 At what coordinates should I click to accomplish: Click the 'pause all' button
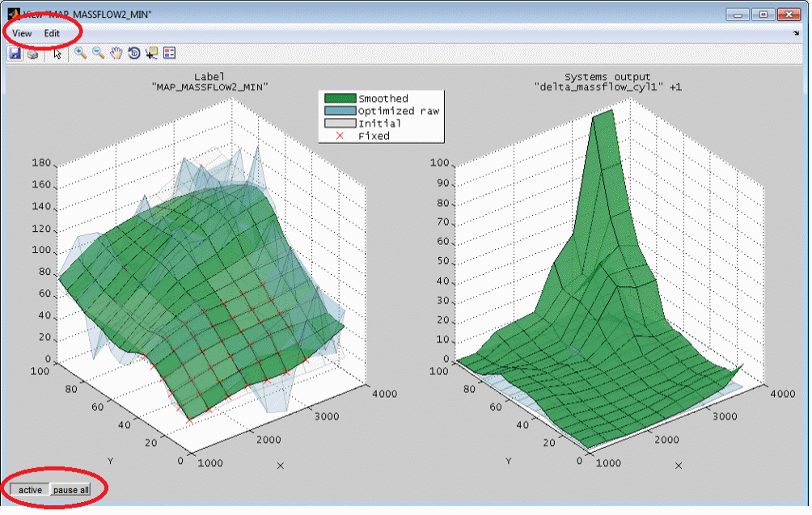tap(71, 490)
